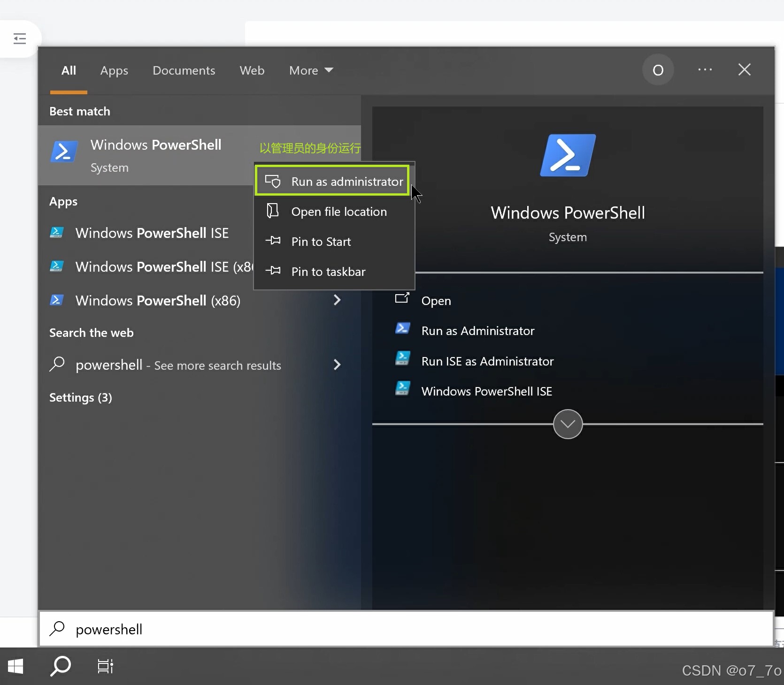The width and height of the screenshot is (784, 685).
Task: Click the Run as Administrator PowerShell icon
Action: coord(402,328)
